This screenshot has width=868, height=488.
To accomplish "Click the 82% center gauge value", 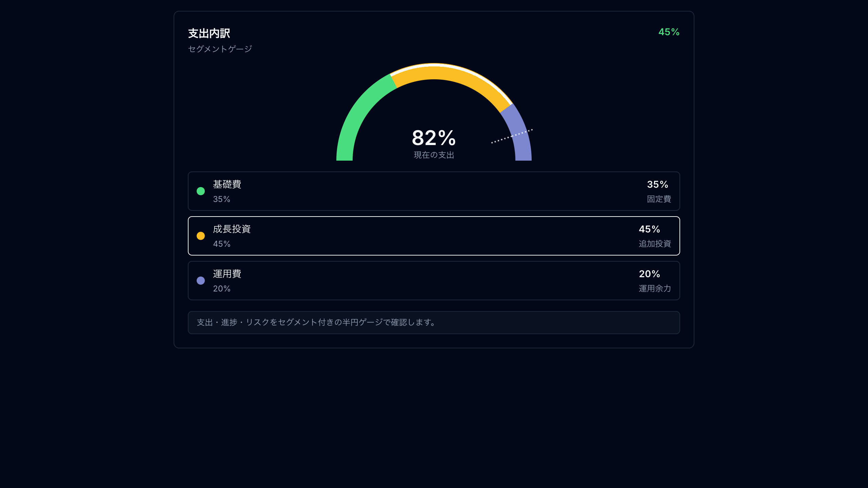I will pos(434,138).
